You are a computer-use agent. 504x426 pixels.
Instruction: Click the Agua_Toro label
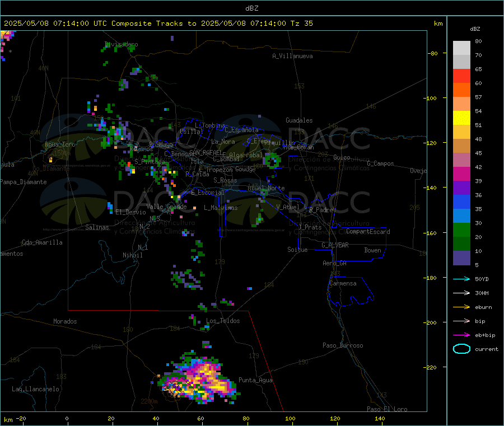click(x=60, y=144)
